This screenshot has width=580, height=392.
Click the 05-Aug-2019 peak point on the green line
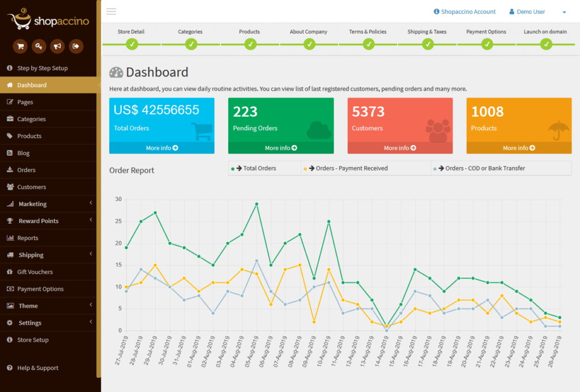[257, 204]
